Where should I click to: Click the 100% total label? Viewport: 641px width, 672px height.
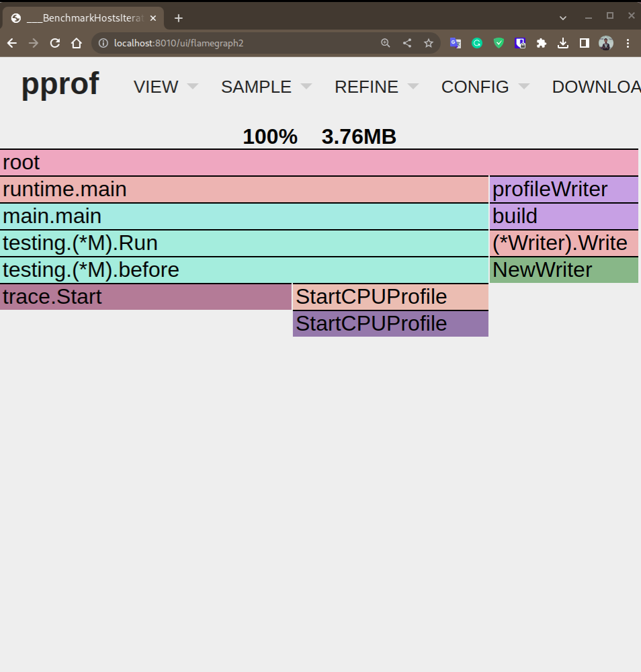coord(270,136)
